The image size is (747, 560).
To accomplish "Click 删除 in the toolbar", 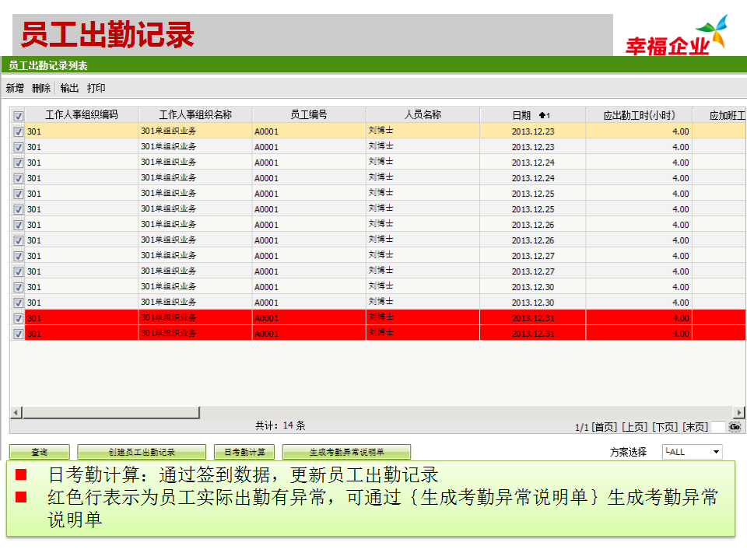I will click(41, 89).
